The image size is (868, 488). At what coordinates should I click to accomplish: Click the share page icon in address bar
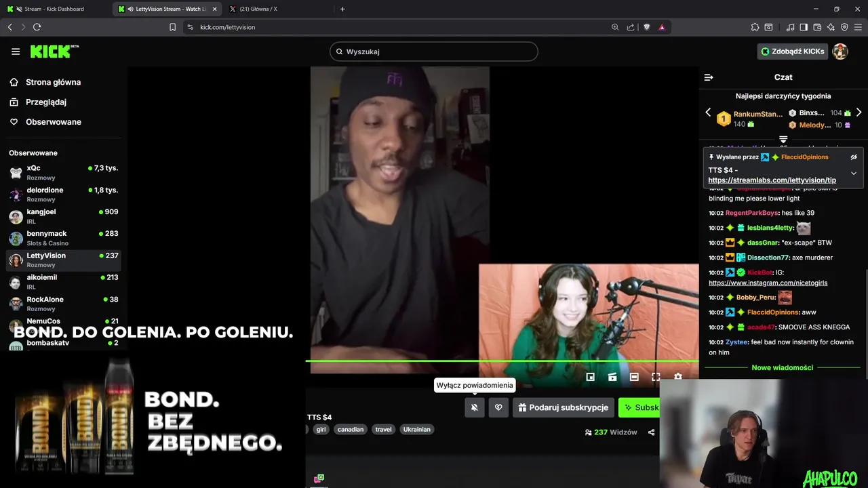(631, 27)
